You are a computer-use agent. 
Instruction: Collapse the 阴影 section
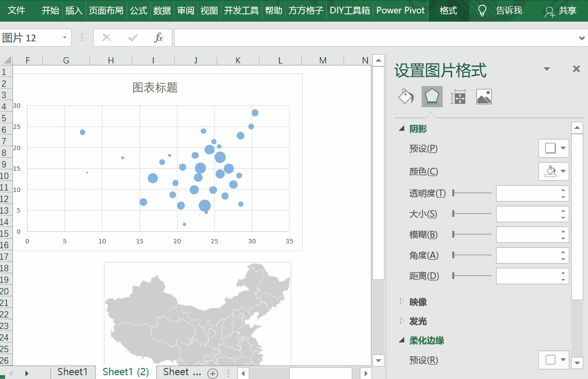pos(401,129)
